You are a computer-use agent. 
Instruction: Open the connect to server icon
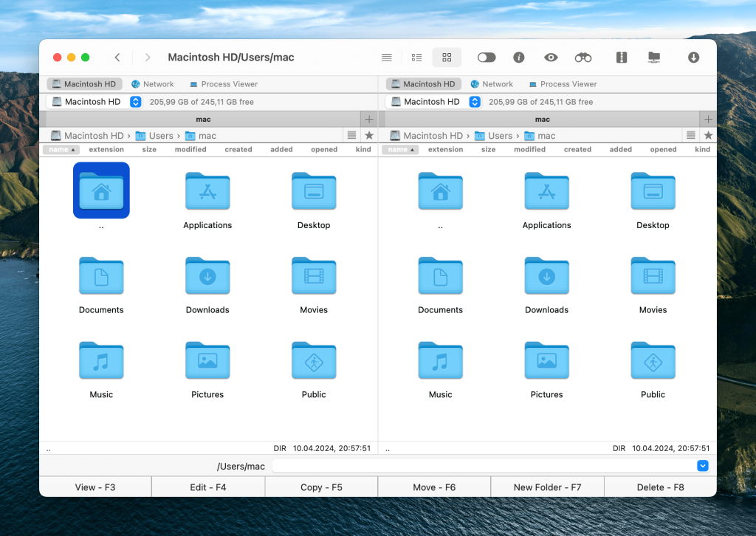653,58
